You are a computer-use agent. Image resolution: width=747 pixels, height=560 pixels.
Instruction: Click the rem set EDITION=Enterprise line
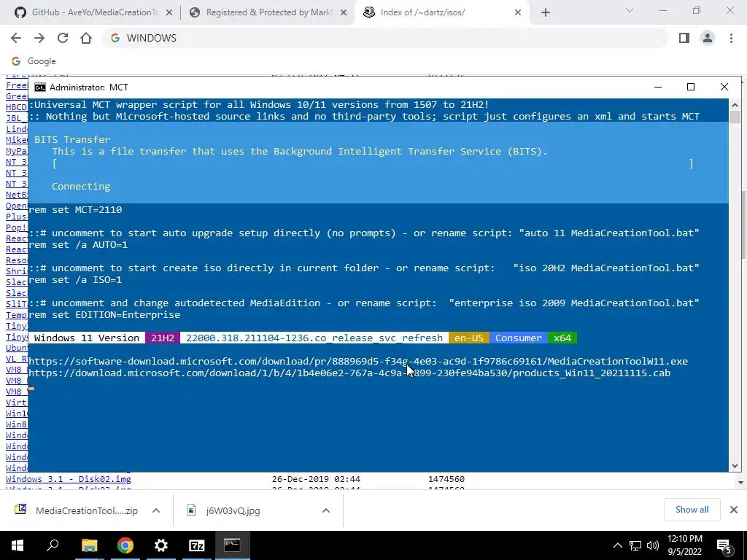(104, 315)
